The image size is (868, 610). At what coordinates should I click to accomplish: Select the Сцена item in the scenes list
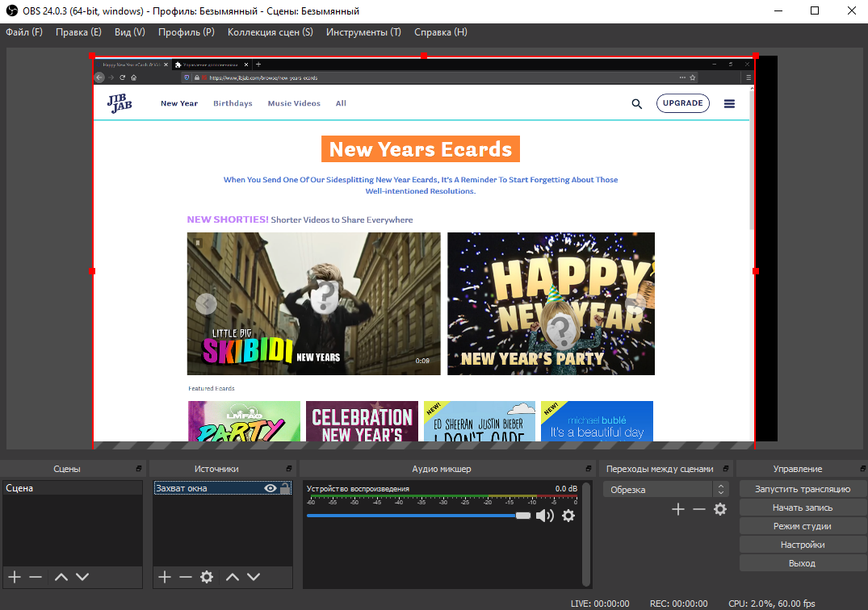(73, 488)
